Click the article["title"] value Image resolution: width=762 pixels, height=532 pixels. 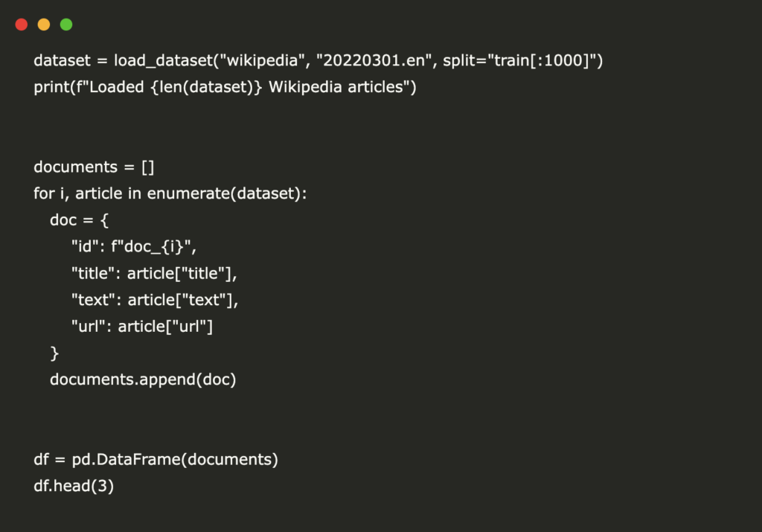point(182,273)
